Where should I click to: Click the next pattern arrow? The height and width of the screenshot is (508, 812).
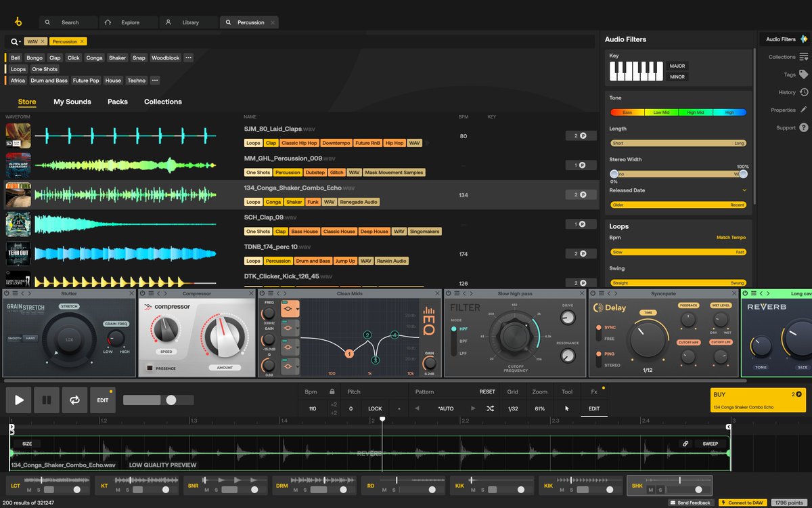tap(472, 408)
